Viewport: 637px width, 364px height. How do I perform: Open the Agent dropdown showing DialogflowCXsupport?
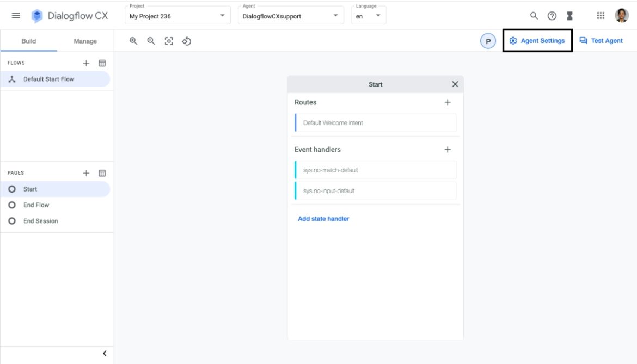(x=336, y=15)
